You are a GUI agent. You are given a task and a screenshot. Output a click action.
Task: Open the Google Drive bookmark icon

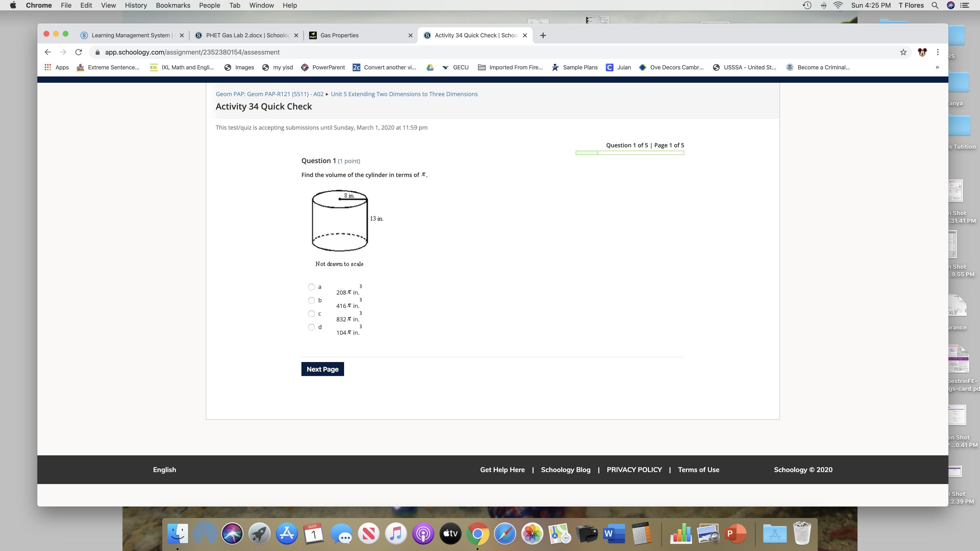coord(430,67)
